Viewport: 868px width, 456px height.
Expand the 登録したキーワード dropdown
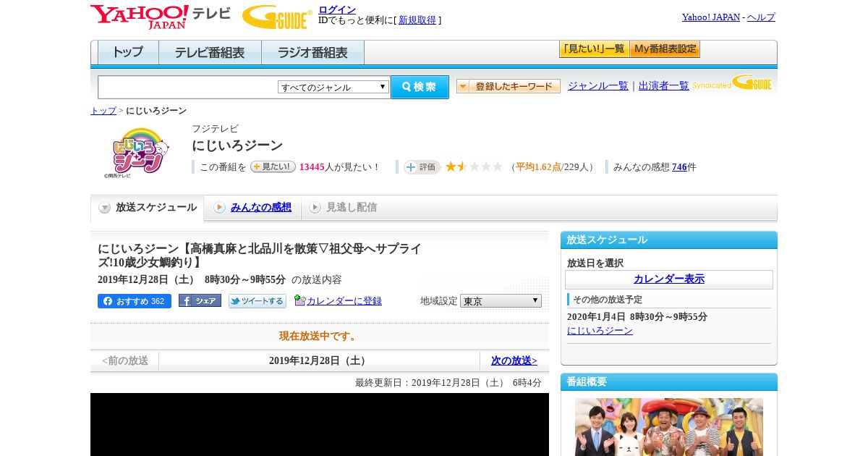509,86
